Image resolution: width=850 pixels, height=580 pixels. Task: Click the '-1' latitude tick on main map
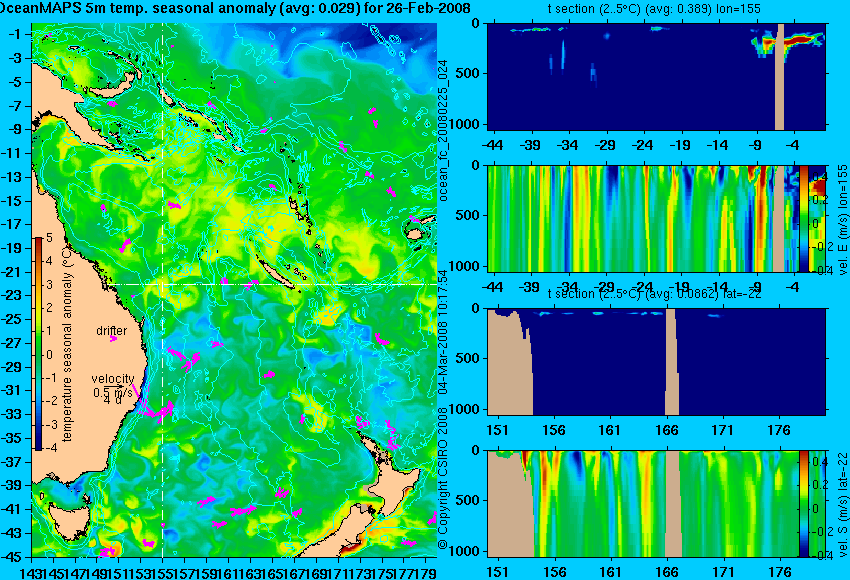click(x=17, y=34)
